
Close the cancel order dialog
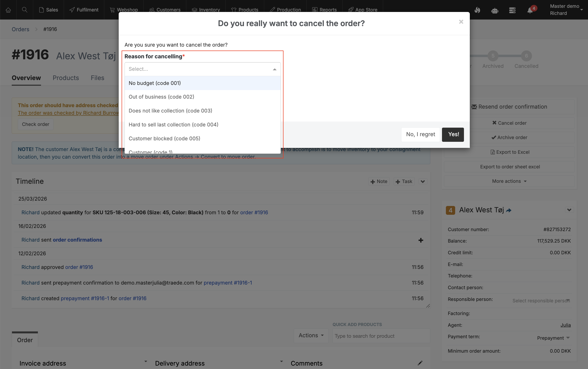click(461, 22)
